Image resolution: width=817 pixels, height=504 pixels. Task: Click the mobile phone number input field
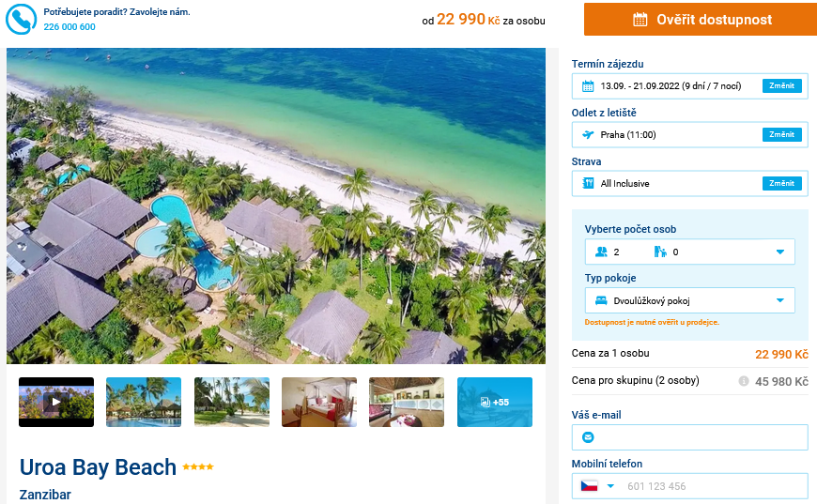pyautogui.click(x=714, y=486)
